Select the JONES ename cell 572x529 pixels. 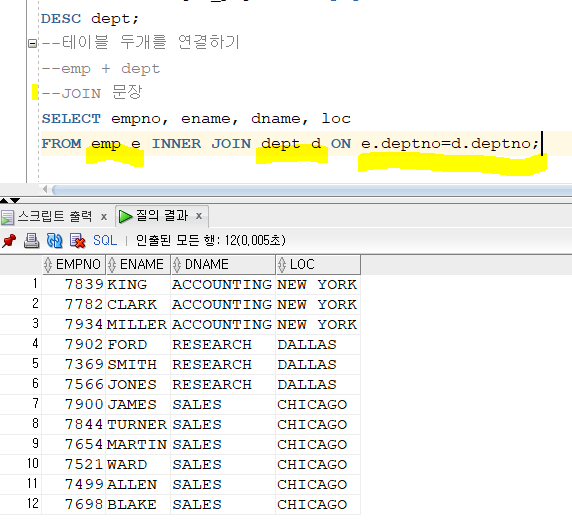pyautogui.click(x=138, y=385)
